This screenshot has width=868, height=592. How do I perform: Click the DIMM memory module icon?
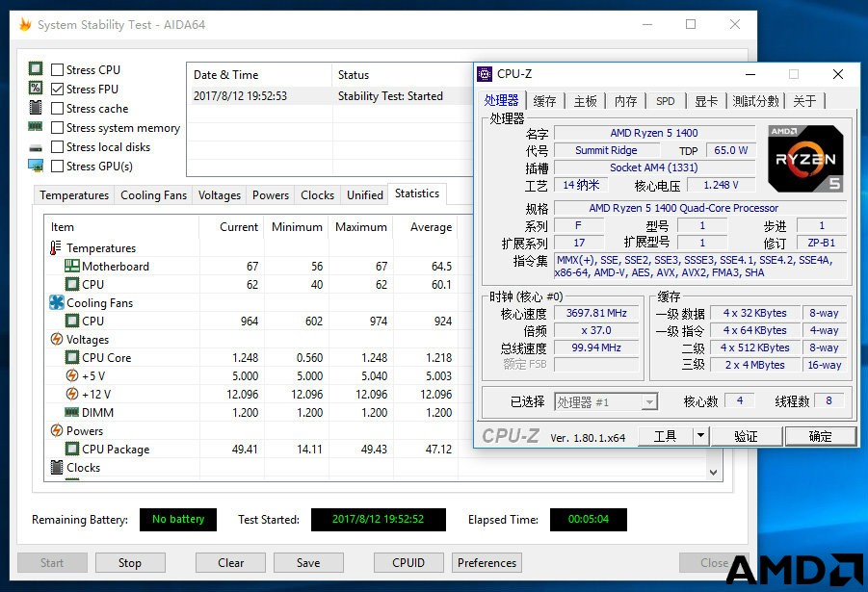pos(72,412)
